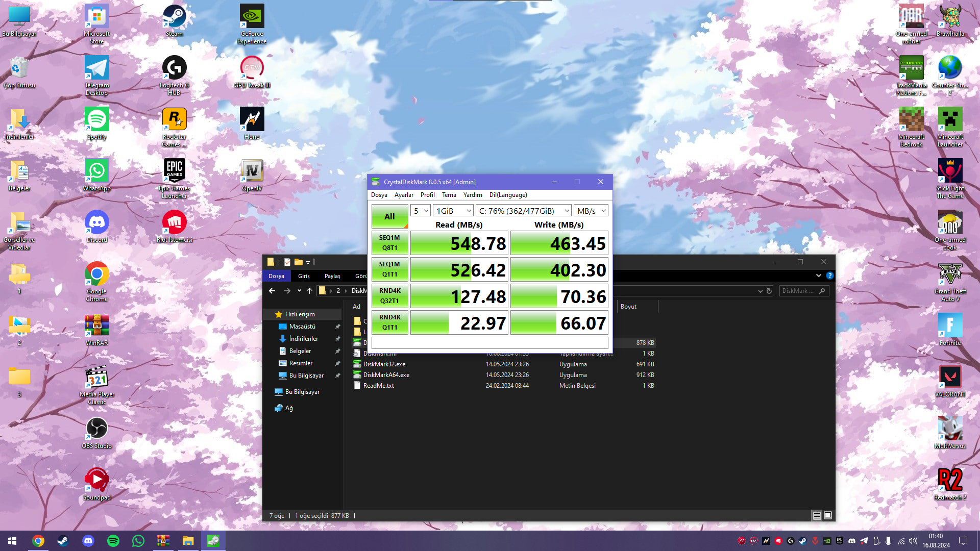Open Profil menu in CrystalDiskMark
980x551 pixels.
point(427,195)
